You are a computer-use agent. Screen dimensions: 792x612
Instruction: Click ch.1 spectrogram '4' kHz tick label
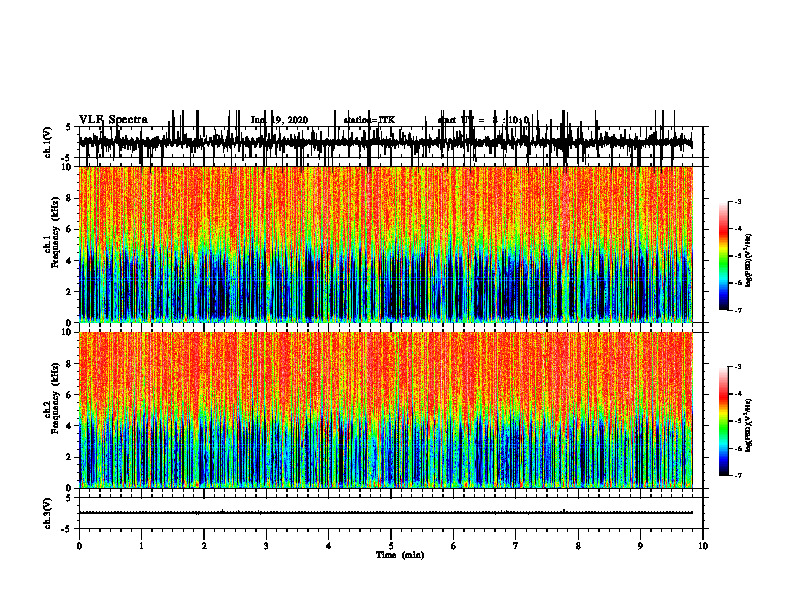click(x=70, y=261)
